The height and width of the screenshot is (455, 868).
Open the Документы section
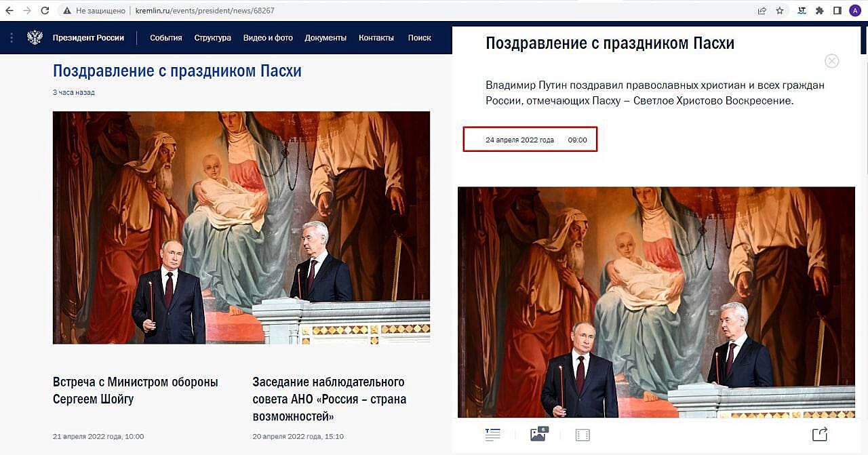pos(325,38)
